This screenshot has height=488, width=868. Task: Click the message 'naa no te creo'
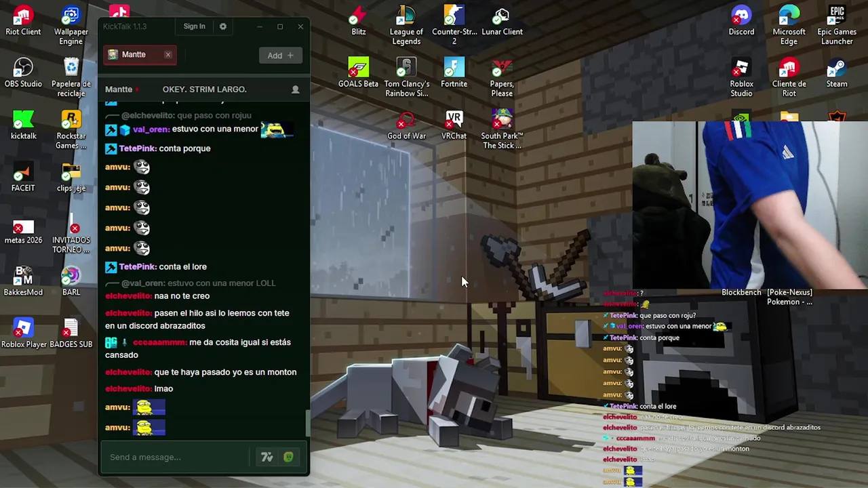click(182, 296)
